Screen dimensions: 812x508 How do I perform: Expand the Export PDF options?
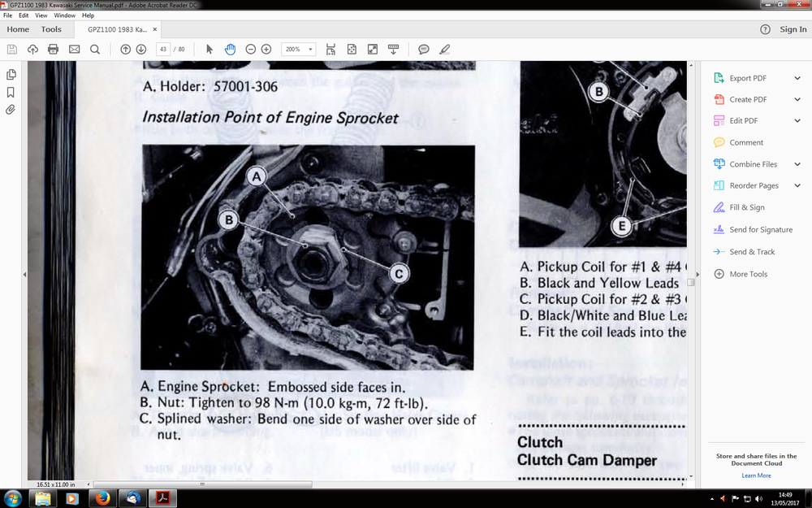click(x=797, y=78)
